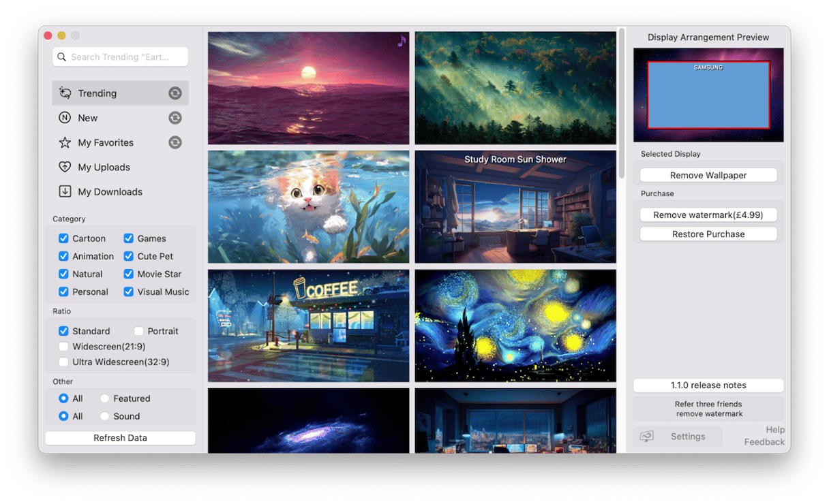
Task: Disable the Natural category
Action: 63,274
